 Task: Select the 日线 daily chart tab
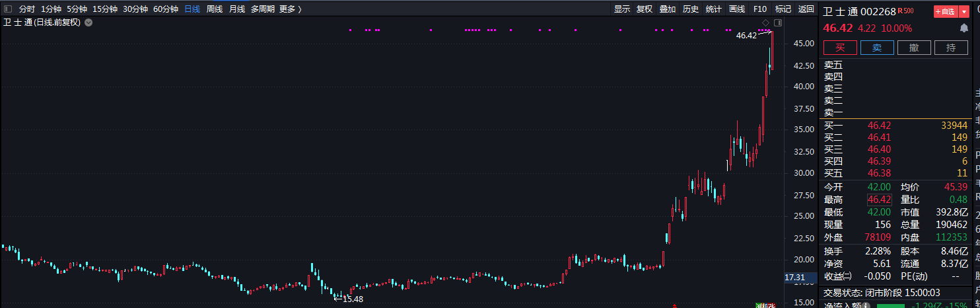(x=192, y=9)
